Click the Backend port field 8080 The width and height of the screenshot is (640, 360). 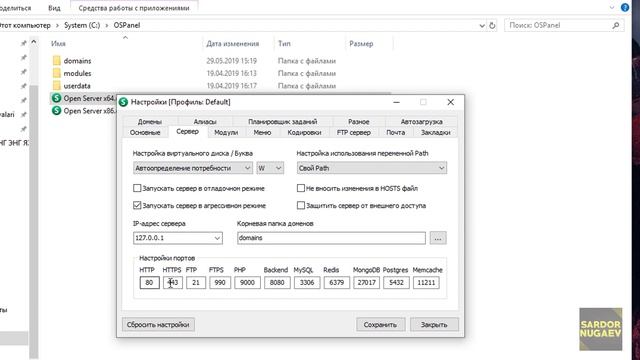tap(277, 282)
